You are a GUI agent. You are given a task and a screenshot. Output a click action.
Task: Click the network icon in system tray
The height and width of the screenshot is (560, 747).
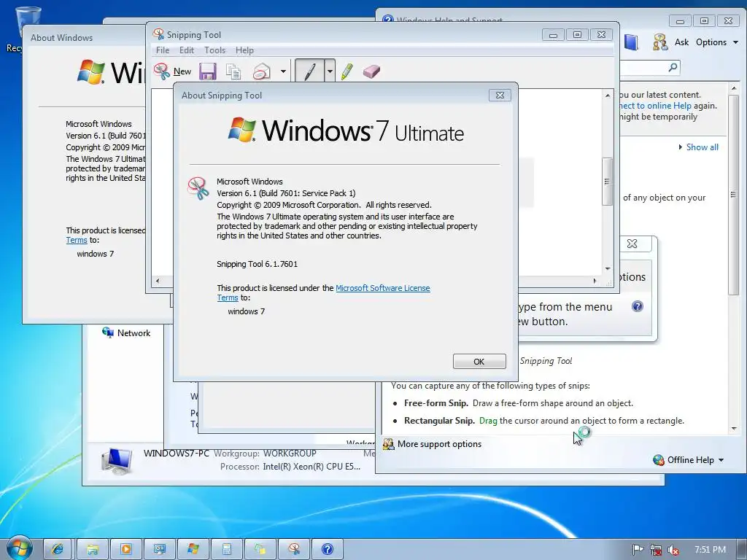[656, 550]
